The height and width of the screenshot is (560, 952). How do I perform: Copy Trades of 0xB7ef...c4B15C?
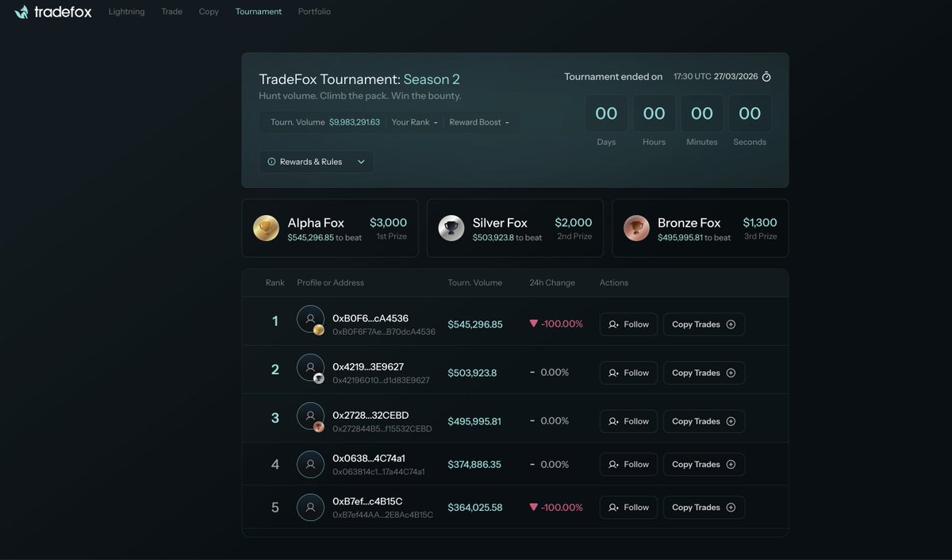click(x=704, y=508)
